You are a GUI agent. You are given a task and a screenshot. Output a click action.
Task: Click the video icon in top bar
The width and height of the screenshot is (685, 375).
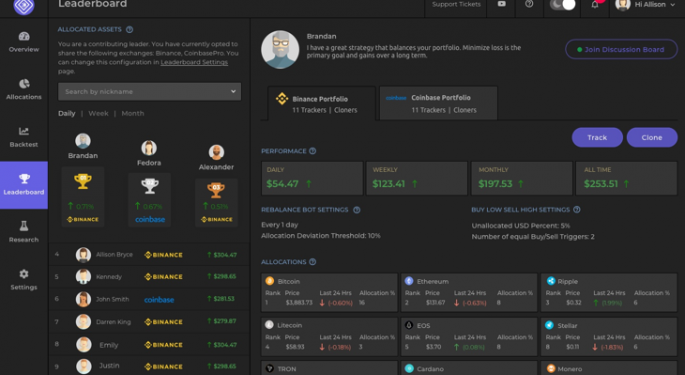(502, 4)
